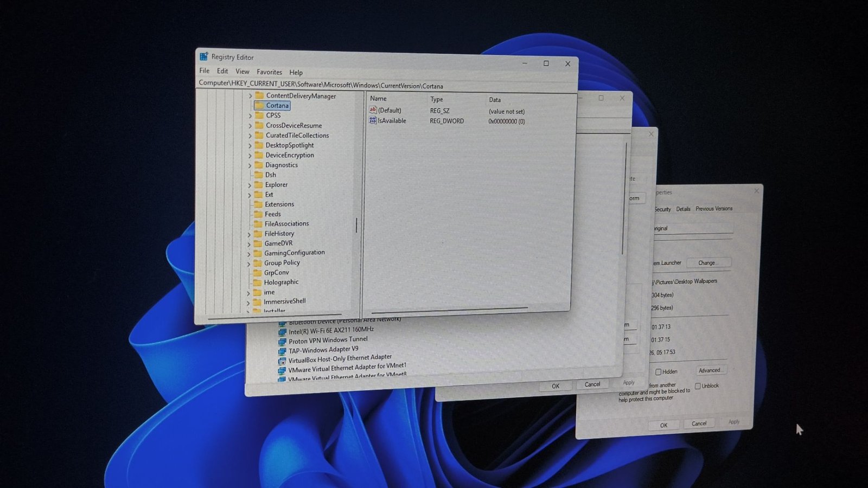Click the horizontal scrollbar under the key tree
This screenshot has width=868, height=488.
point(275,316)
